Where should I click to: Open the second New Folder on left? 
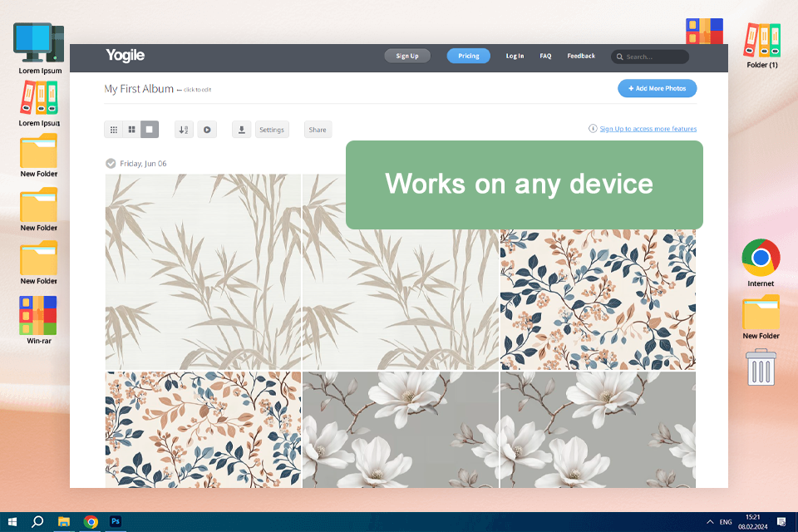click(39, 209)
